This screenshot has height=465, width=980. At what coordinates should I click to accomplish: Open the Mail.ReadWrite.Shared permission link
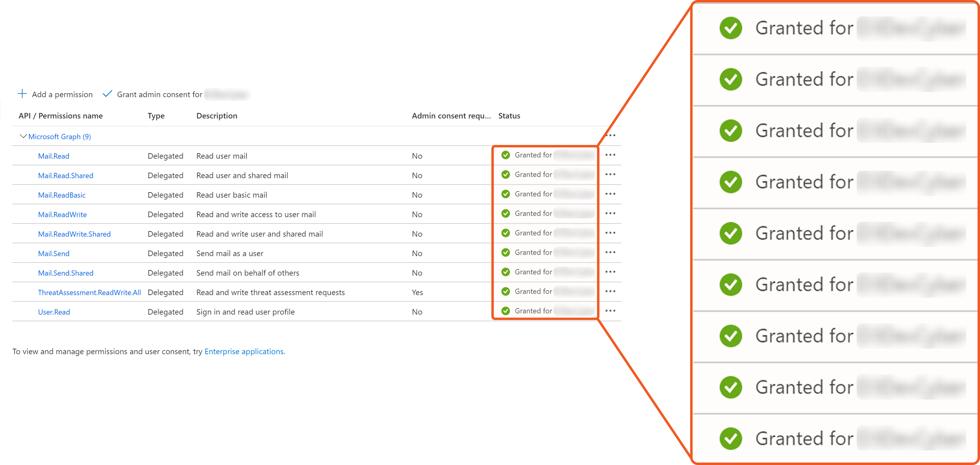pos(74,234)
